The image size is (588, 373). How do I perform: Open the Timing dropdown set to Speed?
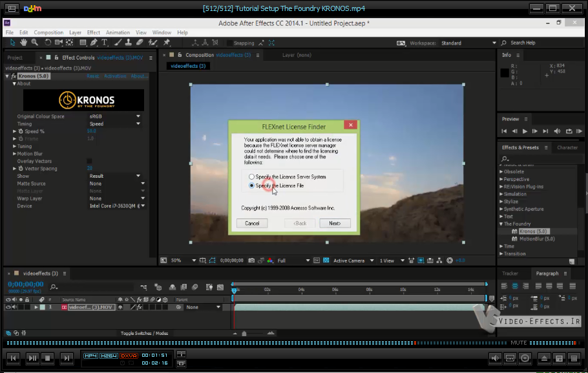click(x=114, y=124)
